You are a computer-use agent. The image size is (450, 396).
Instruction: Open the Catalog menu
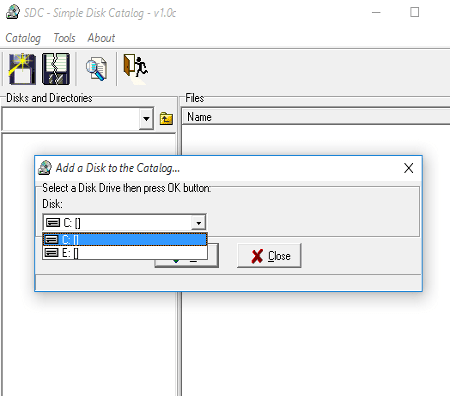pyautogui.click(x=23, y=38)
